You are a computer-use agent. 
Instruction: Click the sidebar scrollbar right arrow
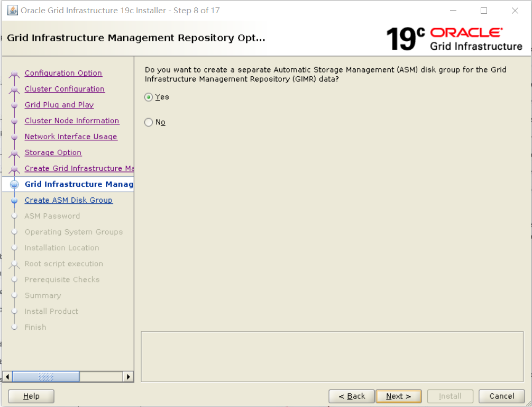coord(128,376)
